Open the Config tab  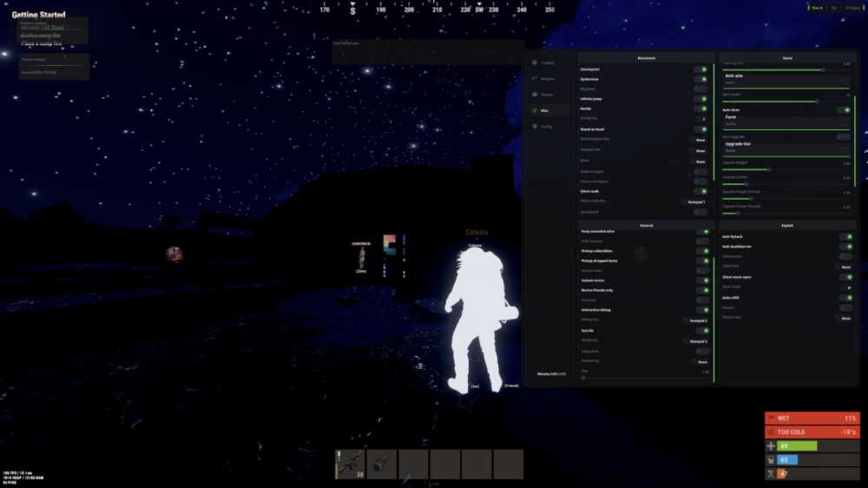tap(548, 126)
